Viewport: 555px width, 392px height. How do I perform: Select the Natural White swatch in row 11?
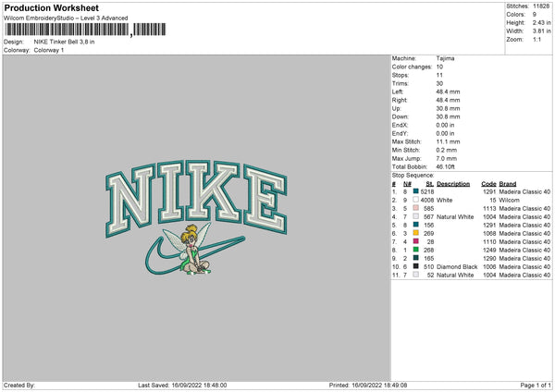(416, 275)
